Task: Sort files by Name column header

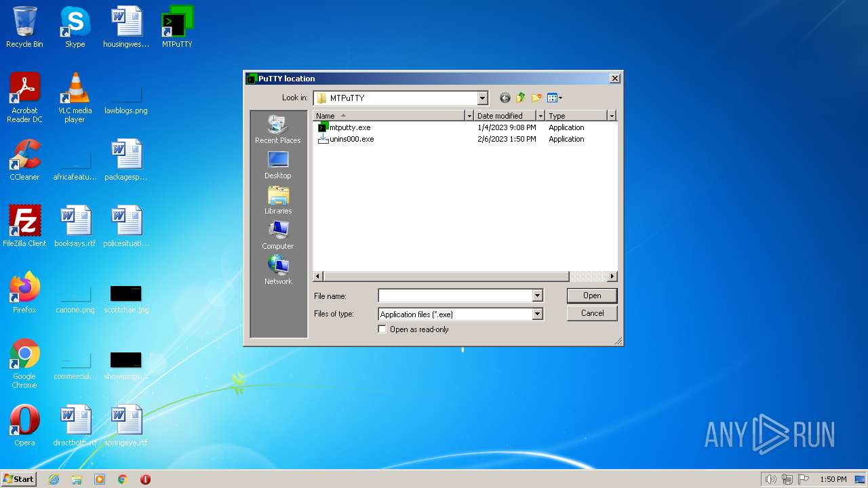Action: [389, 116]
